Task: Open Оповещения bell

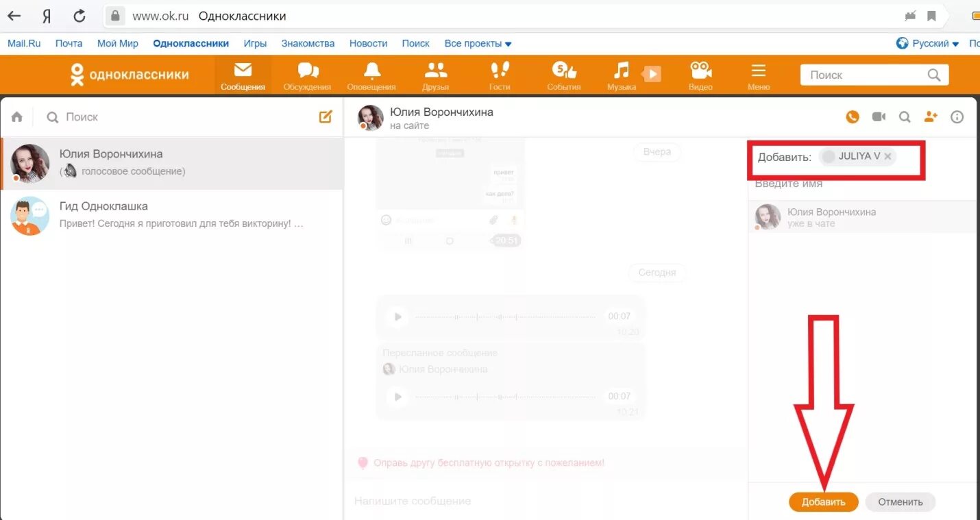Action: [371, 75]
